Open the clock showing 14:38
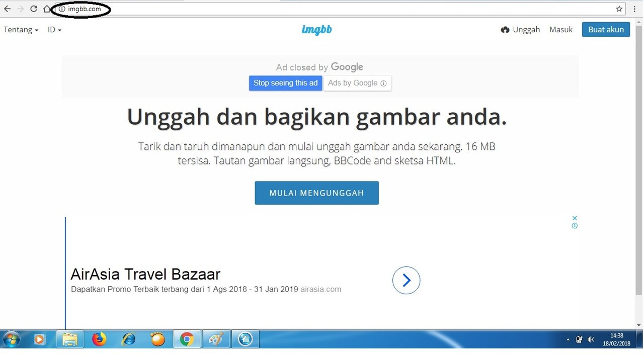Screen dimensions: 644x362 (616, 340)
